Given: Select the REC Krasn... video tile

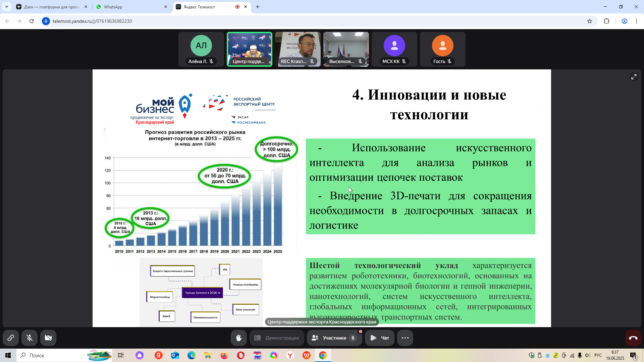Looking at the screenshot, I should [x=298, y=49].
